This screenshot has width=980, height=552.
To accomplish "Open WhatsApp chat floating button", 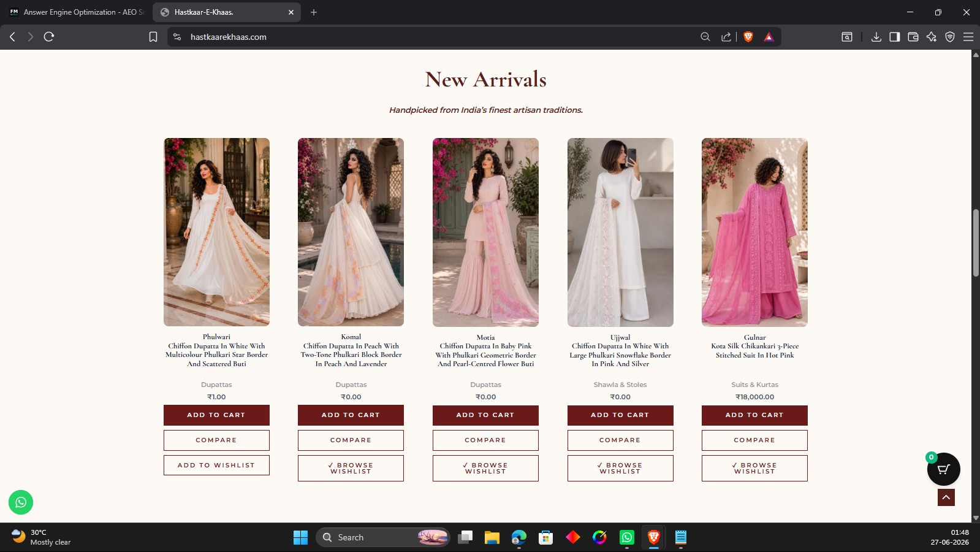I will point(21,502).
